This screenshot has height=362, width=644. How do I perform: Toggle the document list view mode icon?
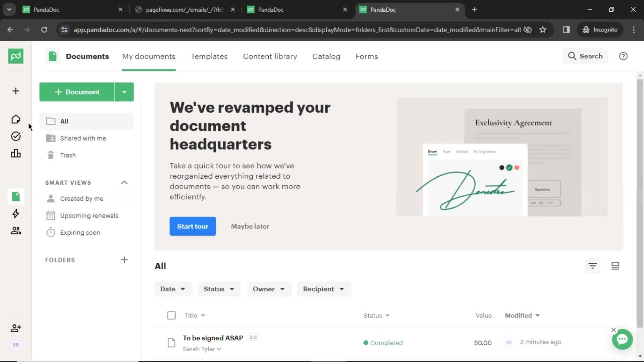coord(615,266)
